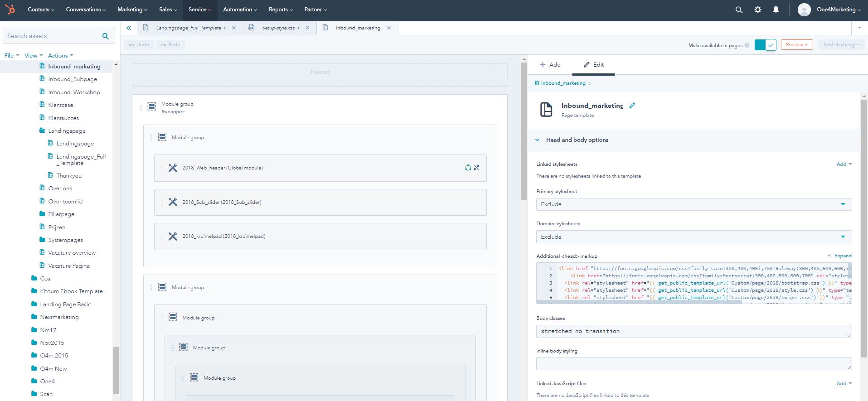Select the #wrapper Module group icon
This screenshot has height=401, width=868.
coord(152,106)
